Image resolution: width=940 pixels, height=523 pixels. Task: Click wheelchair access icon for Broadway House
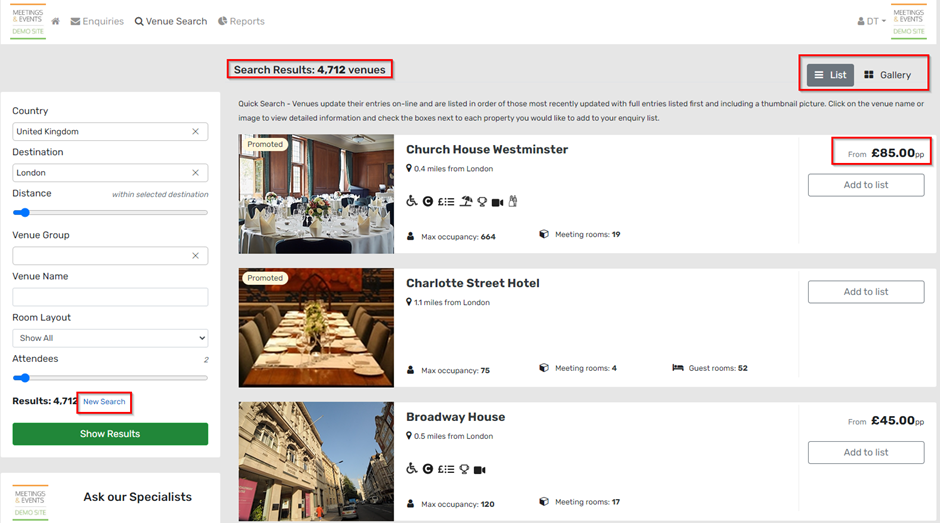(x=411, y=468)
